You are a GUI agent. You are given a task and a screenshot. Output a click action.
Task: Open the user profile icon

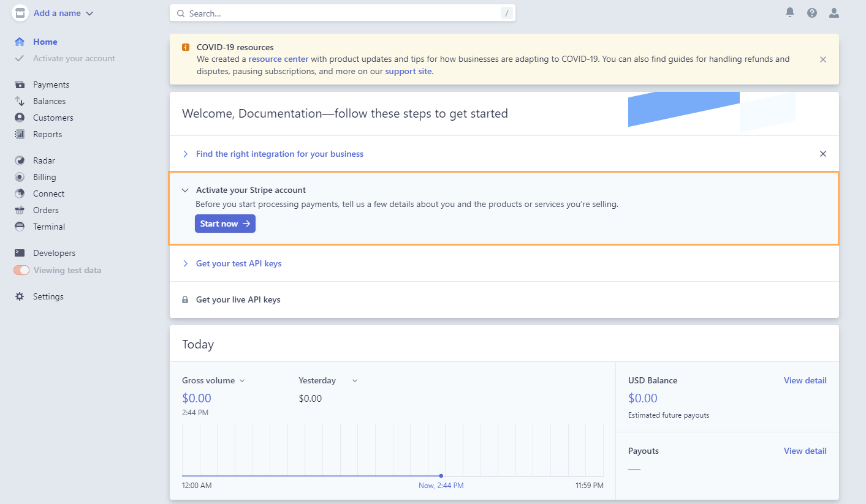point(834,12)
